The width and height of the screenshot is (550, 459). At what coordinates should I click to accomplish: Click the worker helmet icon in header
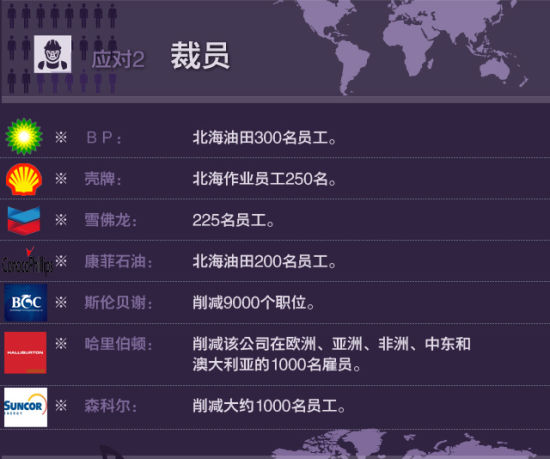click(53, 54)
